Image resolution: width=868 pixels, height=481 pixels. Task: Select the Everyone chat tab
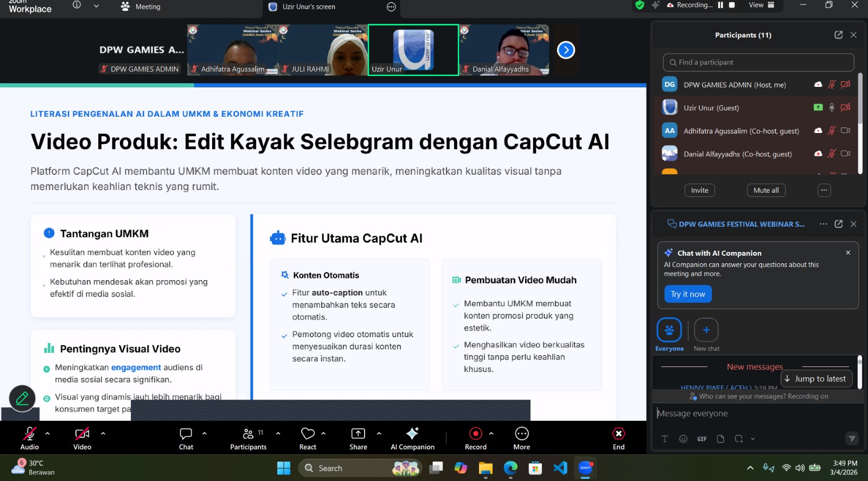(x=669, y=330)
